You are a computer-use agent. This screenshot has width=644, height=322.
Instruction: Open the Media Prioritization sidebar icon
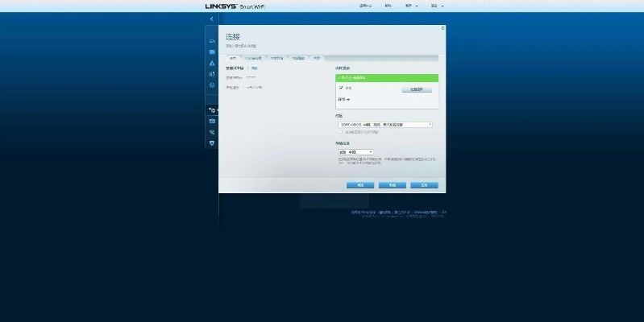(212, 74)
